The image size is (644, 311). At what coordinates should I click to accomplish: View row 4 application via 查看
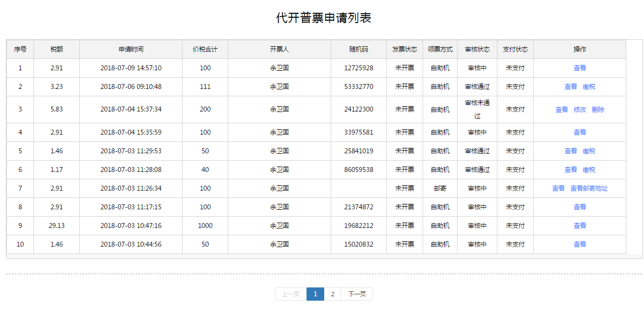point(580,132)
